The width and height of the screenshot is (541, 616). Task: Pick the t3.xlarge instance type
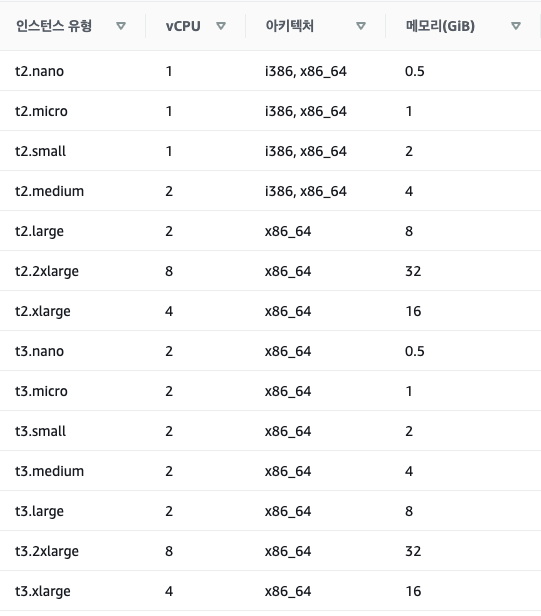click(x=43, y=591)
